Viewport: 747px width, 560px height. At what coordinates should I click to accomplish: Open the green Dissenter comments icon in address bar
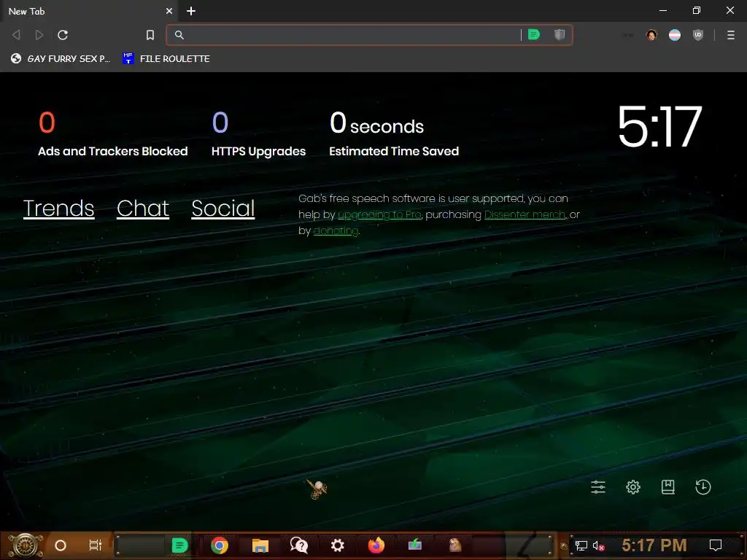[x=534, y=35]
